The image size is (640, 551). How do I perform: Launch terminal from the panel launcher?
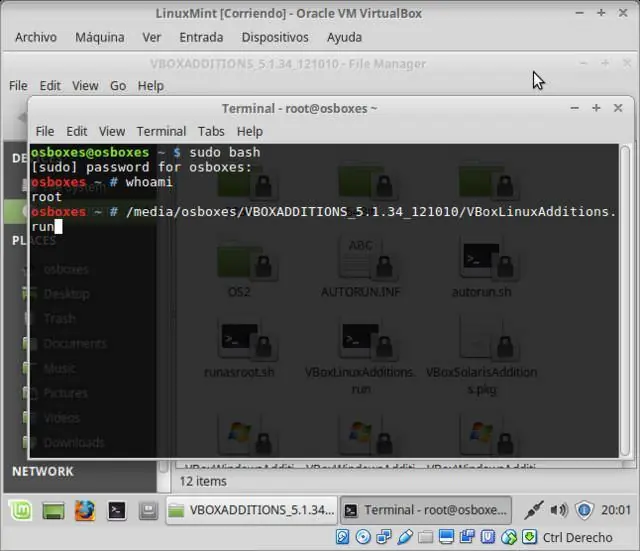click(116, 510)
